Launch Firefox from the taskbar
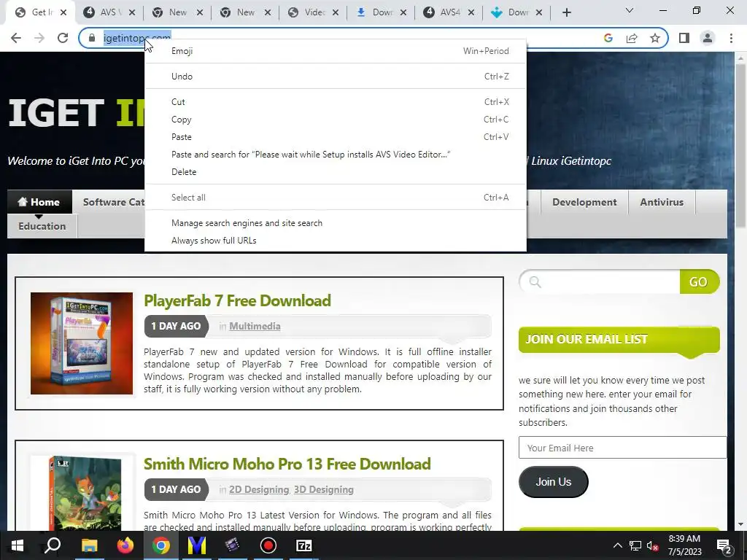The image size is (747, 560). tap(125, 545)
